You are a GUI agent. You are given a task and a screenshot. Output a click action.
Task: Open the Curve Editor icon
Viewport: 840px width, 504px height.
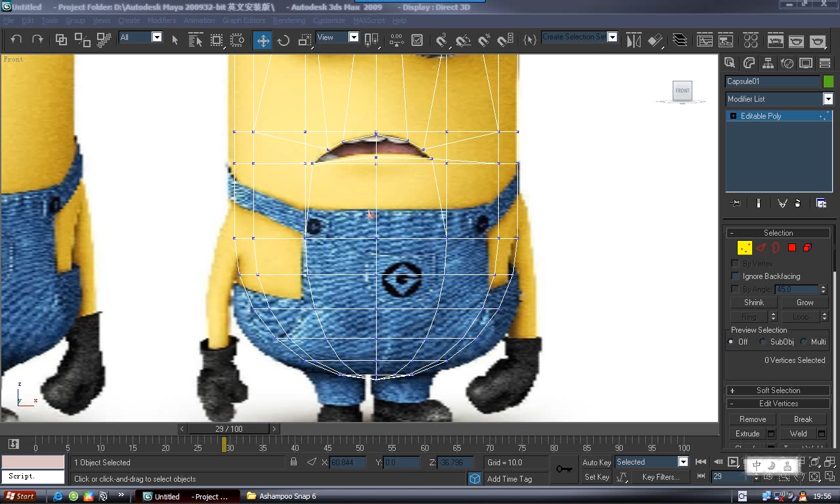click(x=705, y=40)
